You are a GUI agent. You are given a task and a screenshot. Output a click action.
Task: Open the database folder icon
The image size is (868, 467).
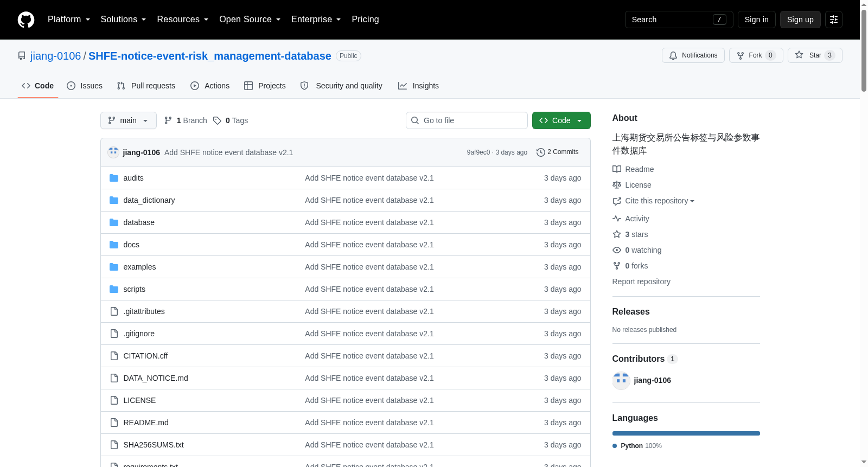point(114,222)
